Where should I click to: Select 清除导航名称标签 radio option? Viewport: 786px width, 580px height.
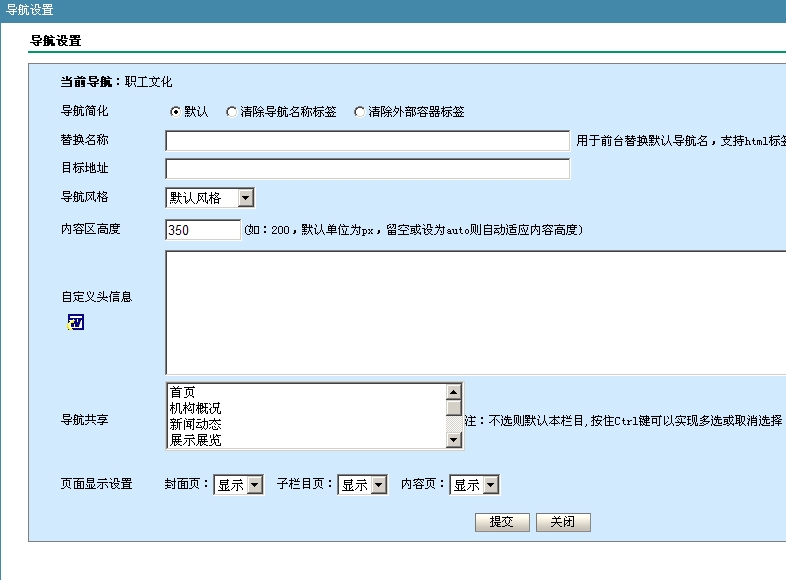pyautogui.click(x=232, y=112)
